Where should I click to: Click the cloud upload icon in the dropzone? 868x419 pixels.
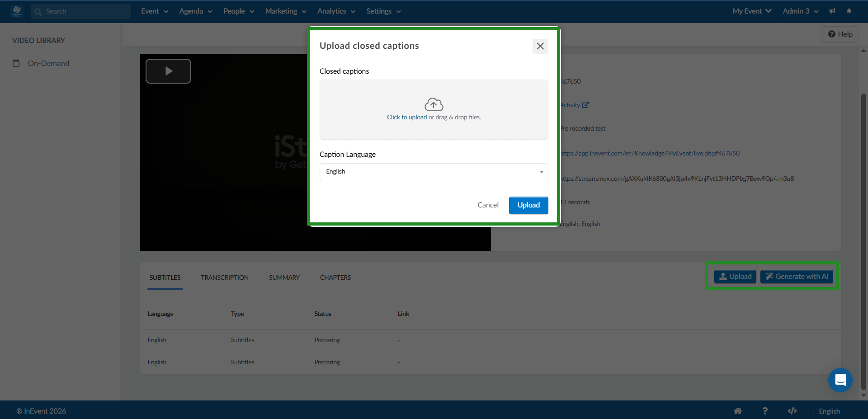pyautogui.click(x=434, y=104)
